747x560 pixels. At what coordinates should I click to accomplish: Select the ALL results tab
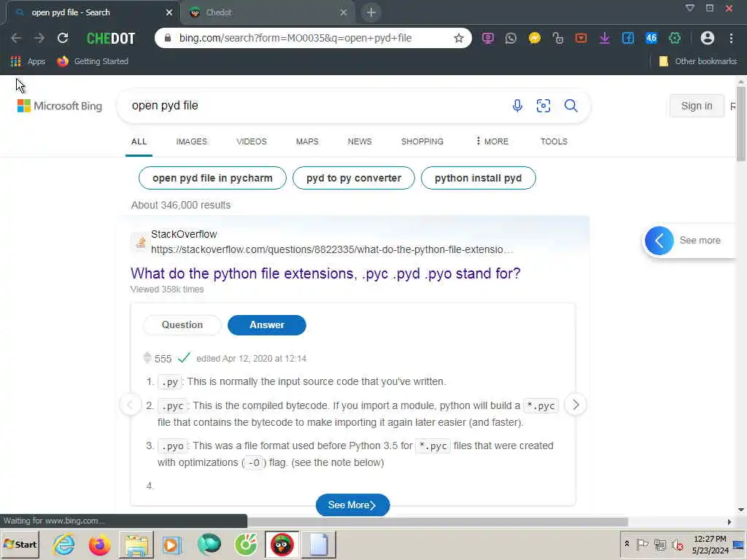[x=139, y=141]
